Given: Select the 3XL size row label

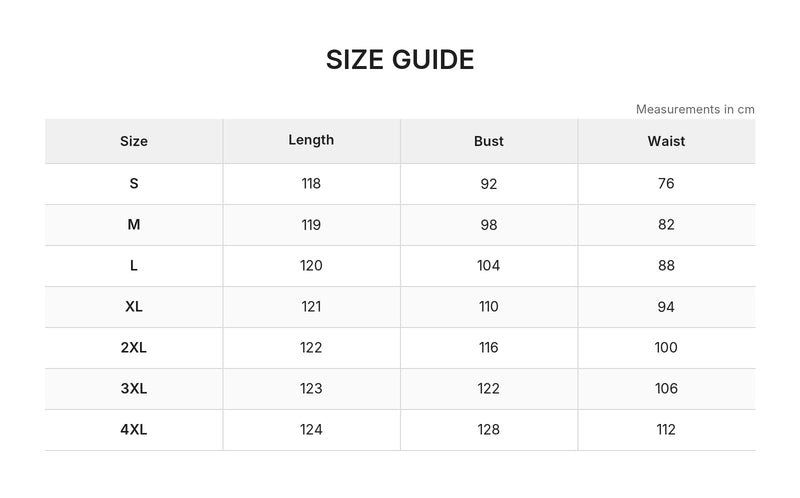Looking at the screenshot, I should point(134,389).
